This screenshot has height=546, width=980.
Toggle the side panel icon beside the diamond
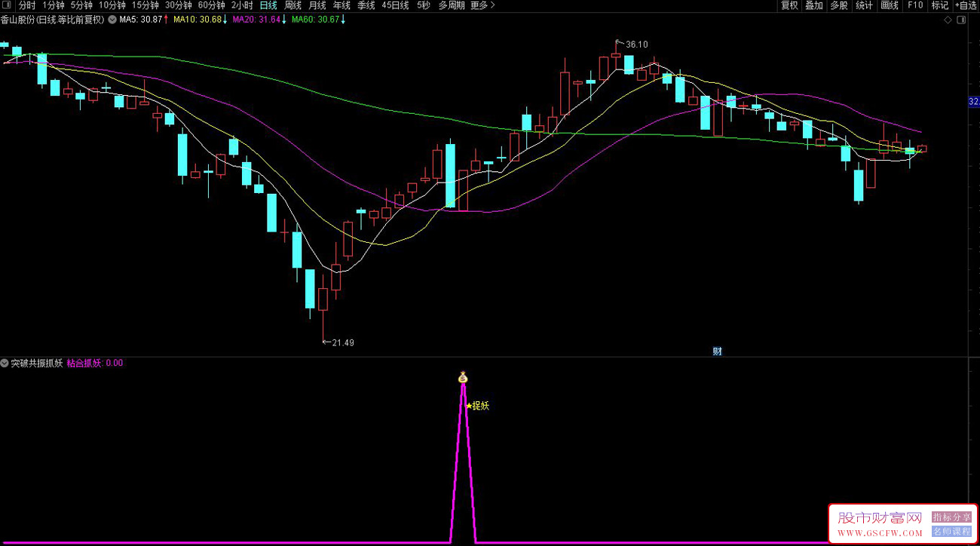961,20
